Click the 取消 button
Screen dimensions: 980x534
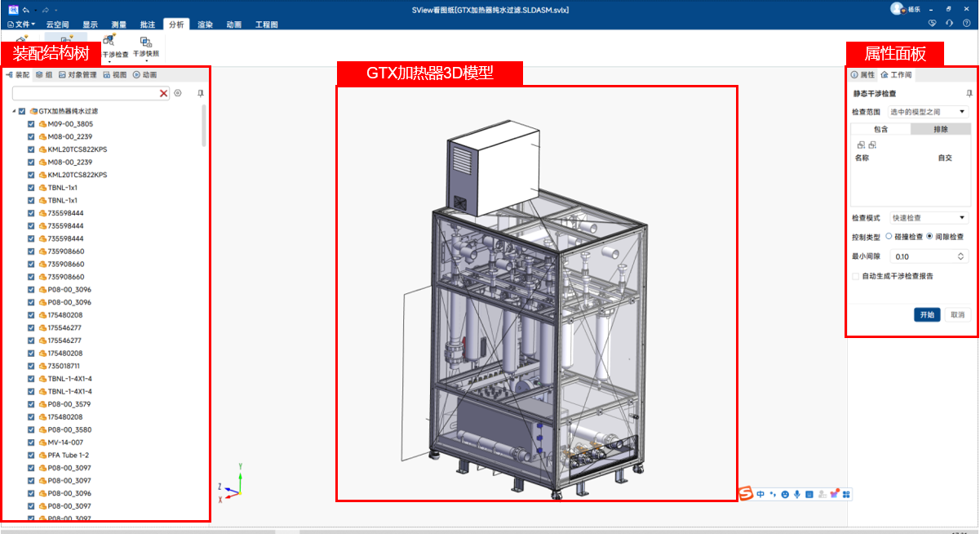pyautogui.click(x=957, y=314)
